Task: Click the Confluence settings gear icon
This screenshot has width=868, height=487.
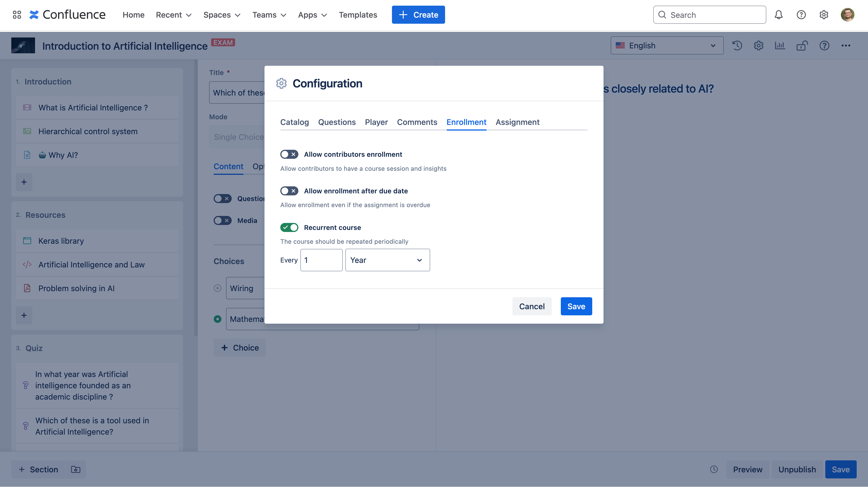Action: point(824,15)
